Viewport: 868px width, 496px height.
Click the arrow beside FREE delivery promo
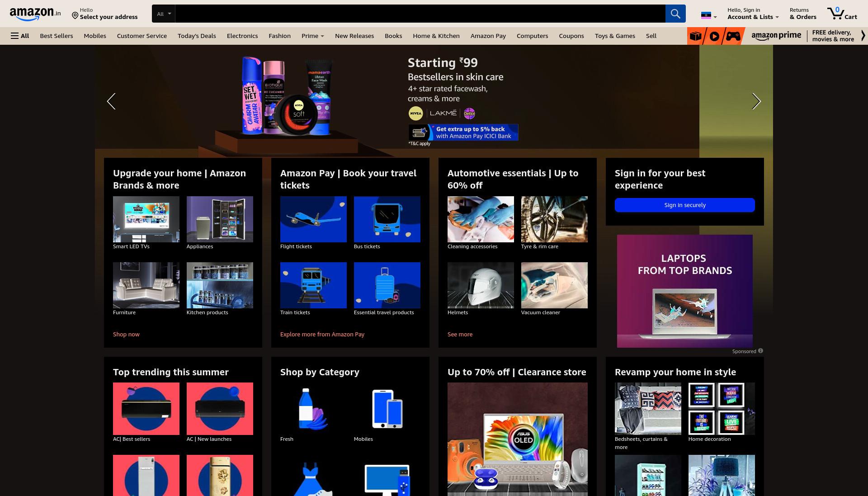pos(863,36)
